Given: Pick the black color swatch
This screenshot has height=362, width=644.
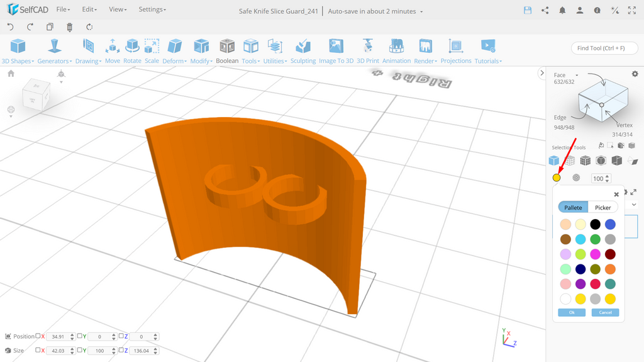Looking at the screenshot, I should [595, 224].
